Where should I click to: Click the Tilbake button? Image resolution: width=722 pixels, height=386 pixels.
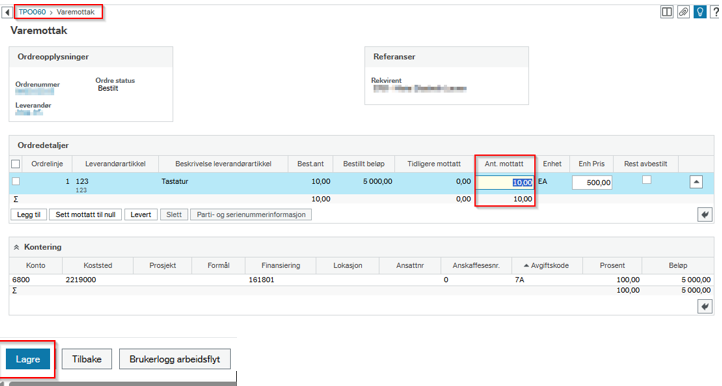pos(87,359)
